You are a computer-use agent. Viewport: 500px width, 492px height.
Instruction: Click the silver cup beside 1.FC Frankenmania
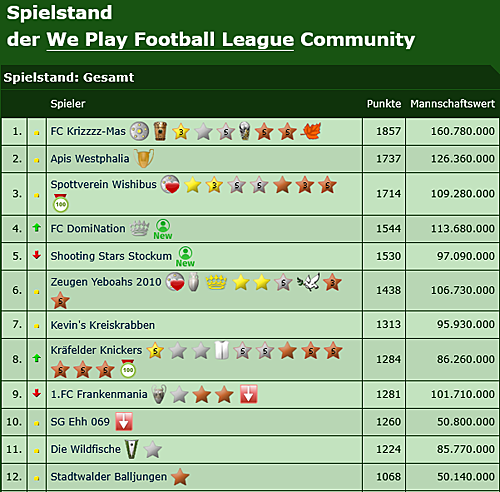(x=159, y=394)
